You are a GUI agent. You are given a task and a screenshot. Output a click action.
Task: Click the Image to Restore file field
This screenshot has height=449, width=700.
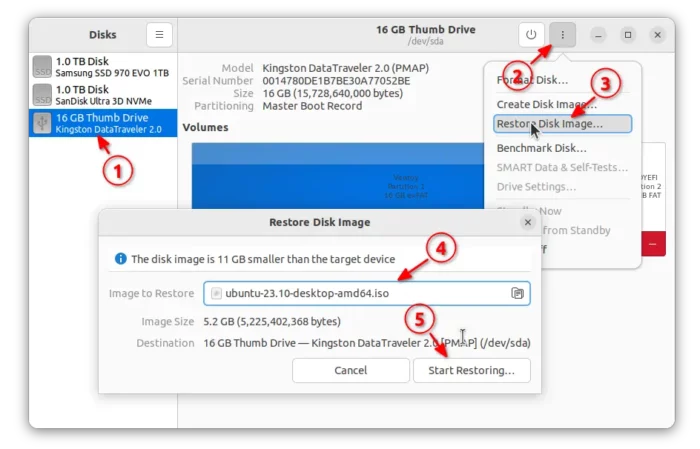(x=367, y=293)
